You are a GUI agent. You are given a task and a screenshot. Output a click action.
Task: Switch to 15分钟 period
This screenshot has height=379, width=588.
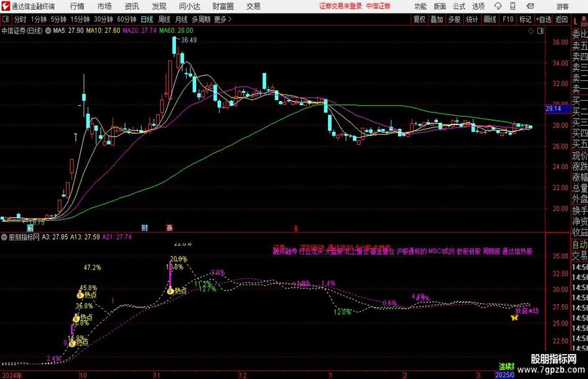point(80,19)
